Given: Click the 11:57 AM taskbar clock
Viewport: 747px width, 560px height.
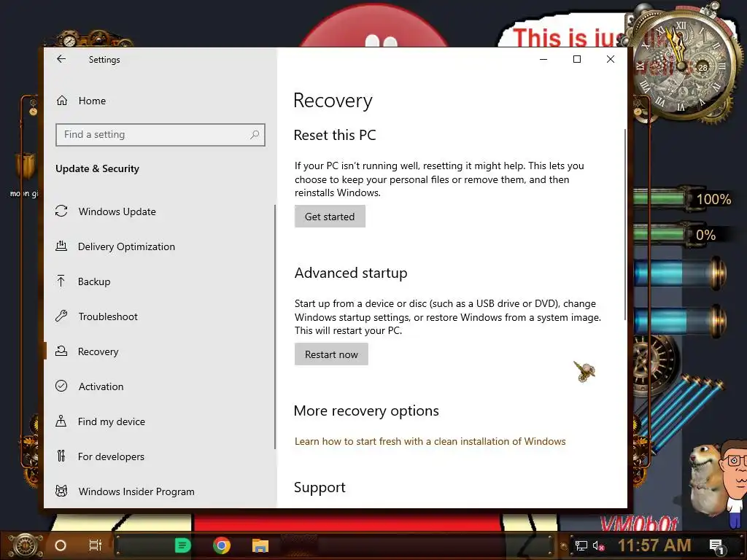Looking at the screenshot, I should [x=654, y=545].
